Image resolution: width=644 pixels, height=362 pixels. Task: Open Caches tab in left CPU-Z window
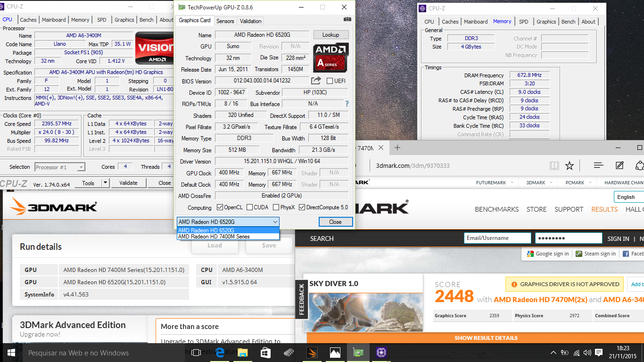[28, 20]
